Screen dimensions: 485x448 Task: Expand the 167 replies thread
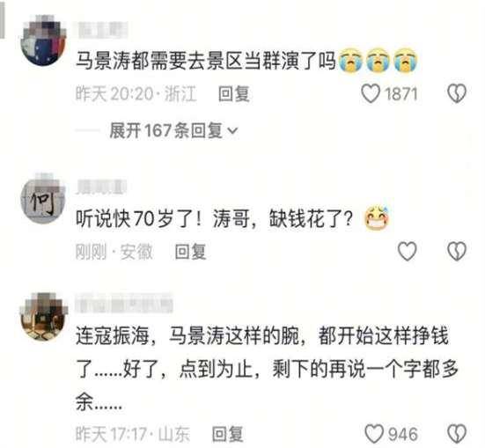(x=173, y=130)
